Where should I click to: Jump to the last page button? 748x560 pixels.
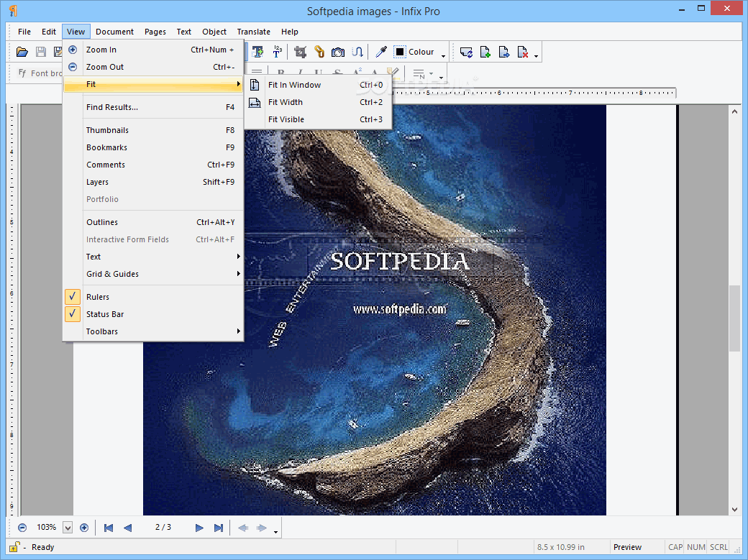point(219,528)
